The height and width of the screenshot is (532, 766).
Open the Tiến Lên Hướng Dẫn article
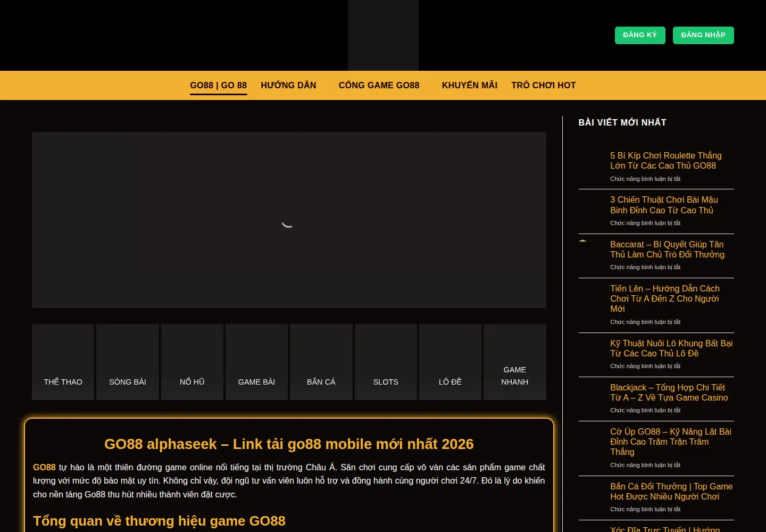coord(665,298)
